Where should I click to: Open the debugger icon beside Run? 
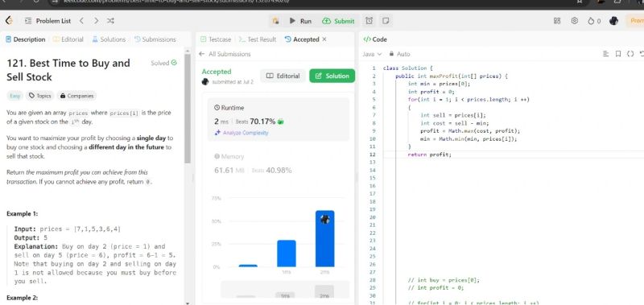click(275, 21)
